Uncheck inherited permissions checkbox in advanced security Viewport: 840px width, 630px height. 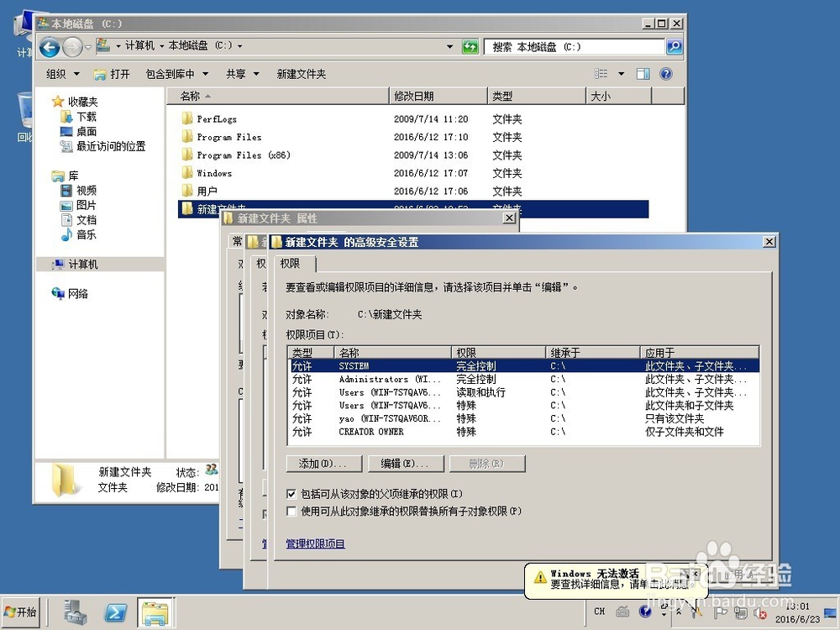(291, 494)
